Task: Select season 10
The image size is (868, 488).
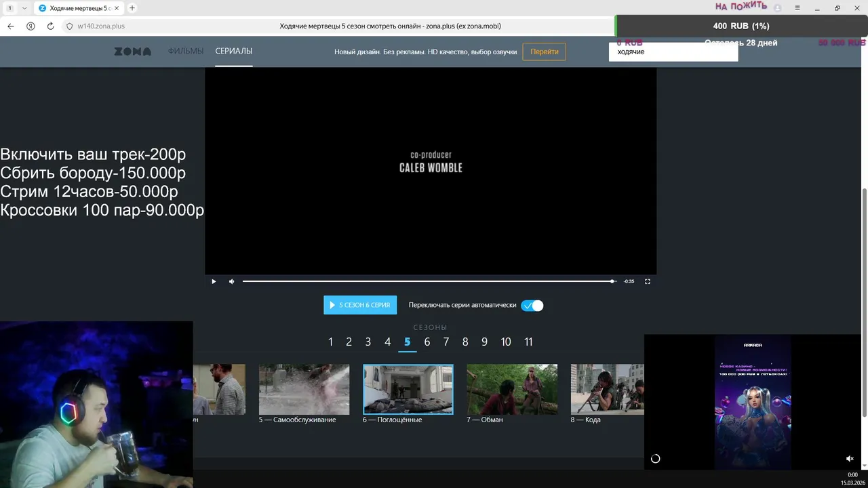Action: click(x=506, y=342)
